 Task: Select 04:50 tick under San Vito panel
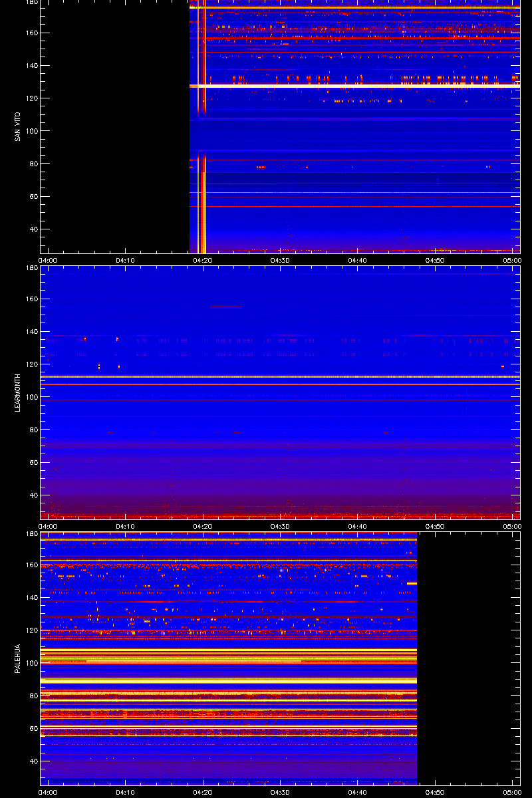pyautogui.click(x=435, y=260)
